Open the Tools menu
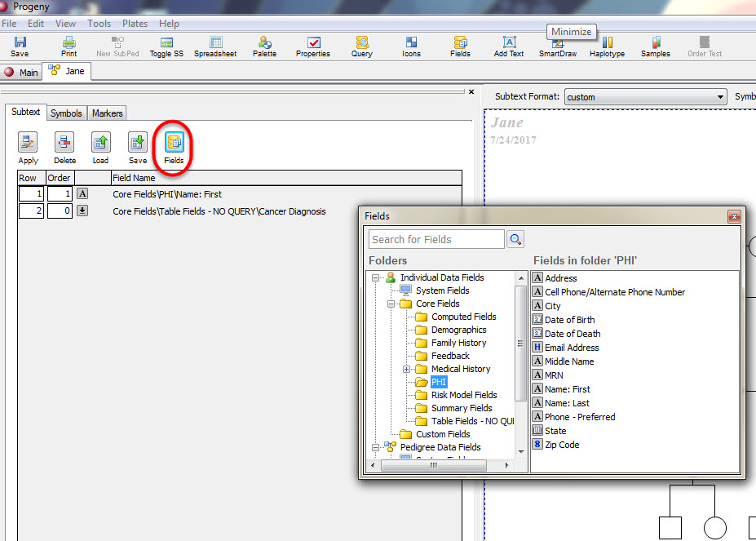This screenshot has width=756, height=541. (99, 24)
